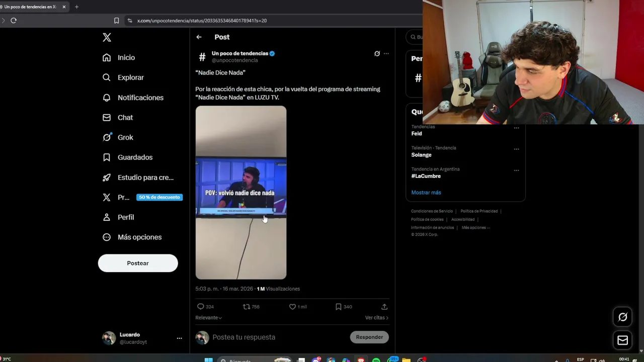Image resolution: width=644 pixels, height=362 pixels.
Task: Click Lucardo profile avatar in sidebar
Action: [x=109, y=338]
